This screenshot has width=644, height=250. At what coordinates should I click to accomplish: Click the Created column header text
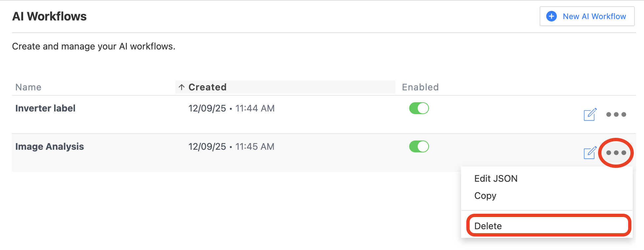(207, 87)
